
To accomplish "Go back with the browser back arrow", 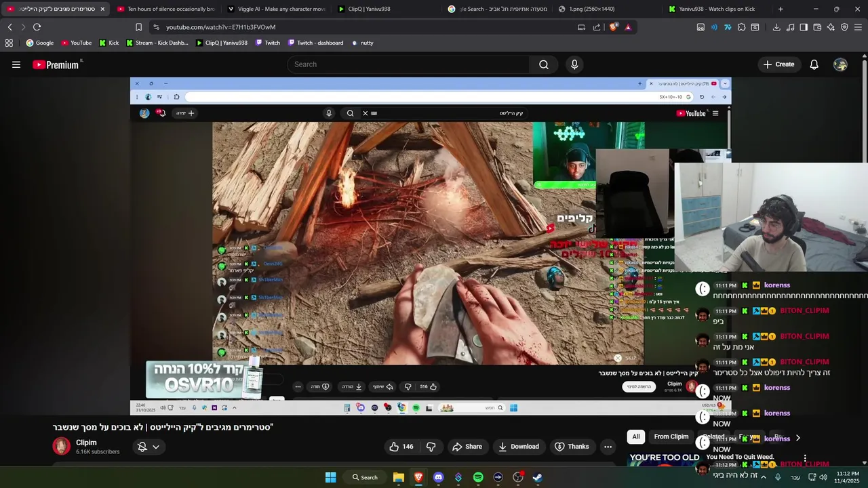I will (10, 27).
